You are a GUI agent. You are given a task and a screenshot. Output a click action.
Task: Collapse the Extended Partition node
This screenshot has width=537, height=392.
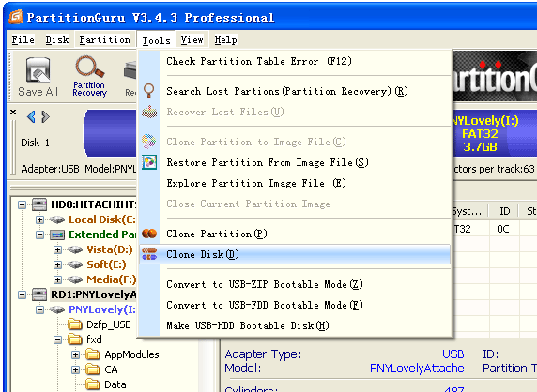coord(40,235)
